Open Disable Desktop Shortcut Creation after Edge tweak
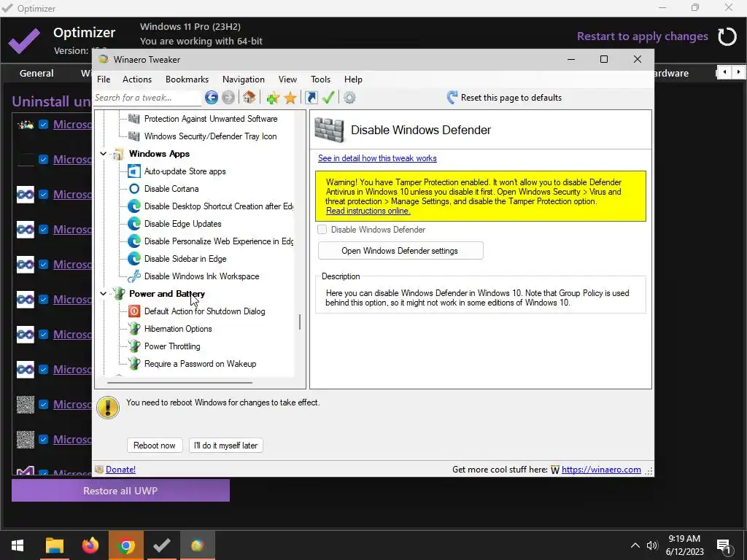This screenshot has width=747, height=560. (219, 206)
